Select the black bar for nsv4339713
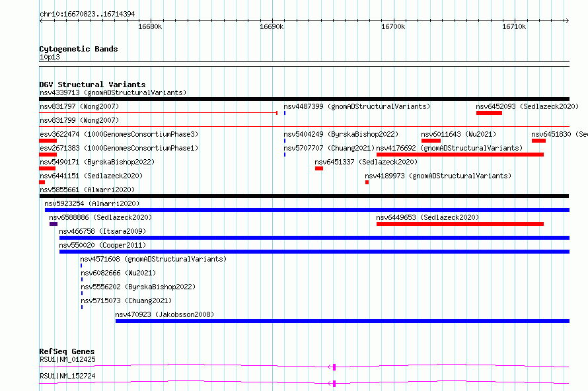Image resolution: width=588 pixels, height=391 pixels. 304,99
